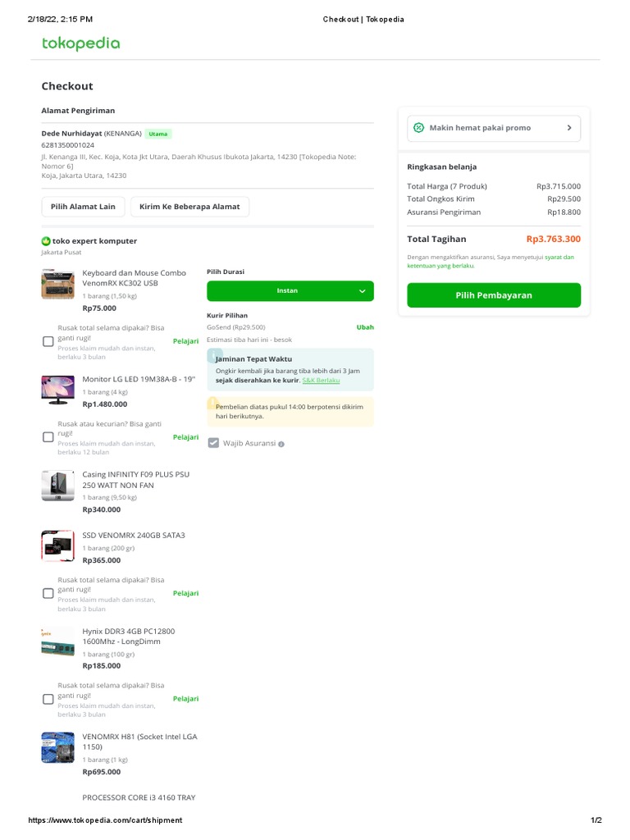The width and height of the screenshot is (630, 840).
Task: Open the S&K Berlaku link
Action: click(321, 381)
